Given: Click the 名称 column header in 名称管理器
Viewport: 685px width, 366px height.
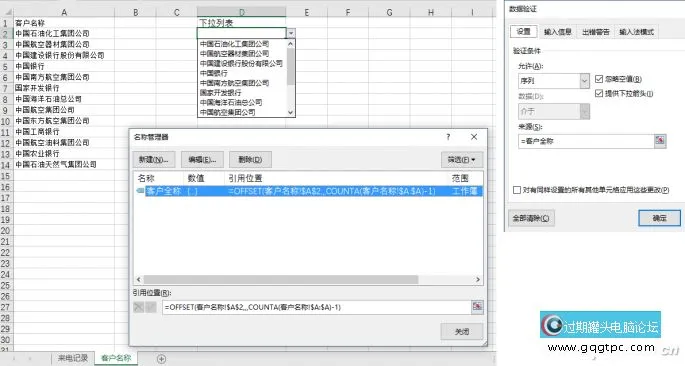Looking at the screenshot, I should tap(159, 178).
